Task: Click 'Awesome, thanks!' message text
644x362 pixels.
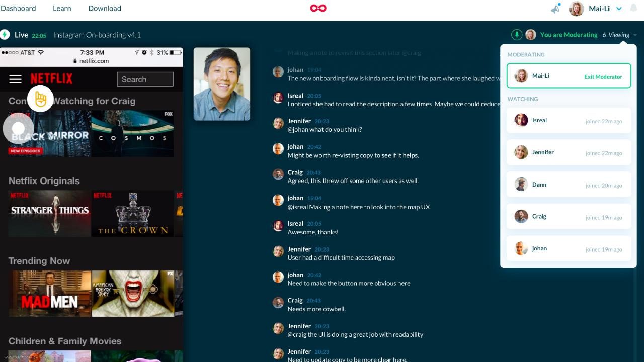Action: 313,232
